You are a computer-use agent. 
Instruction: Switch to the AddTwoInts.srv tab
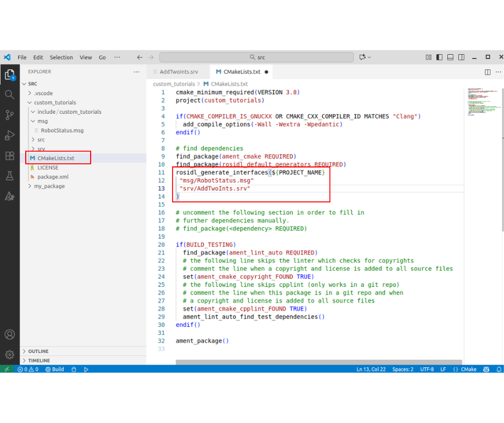point(179,72)
